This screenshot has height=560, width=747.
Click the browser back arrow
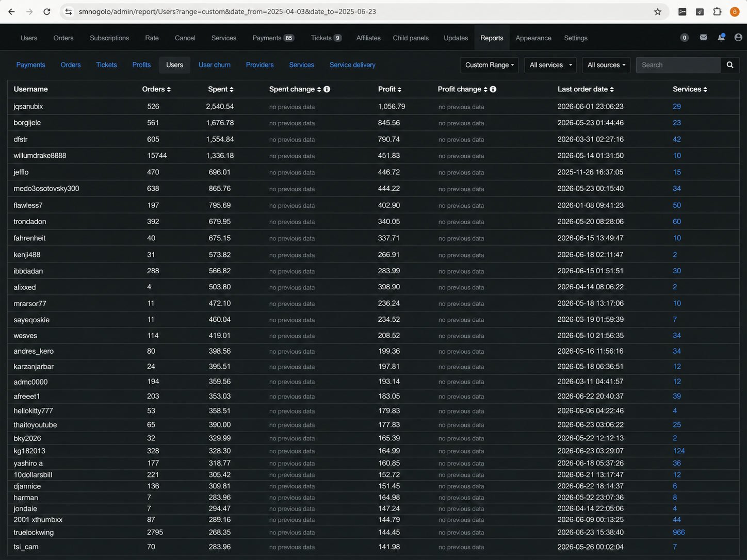tap(11, 11)
